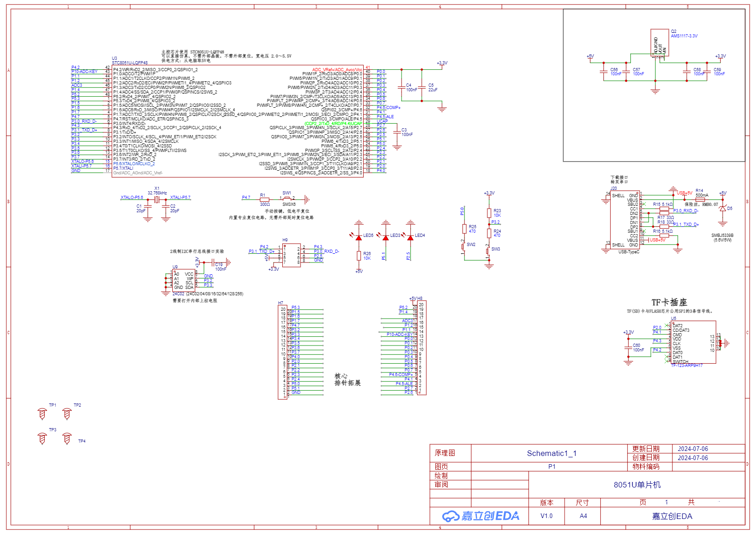Click the XTALO-P5.6 net label near X1

point(132,198)
